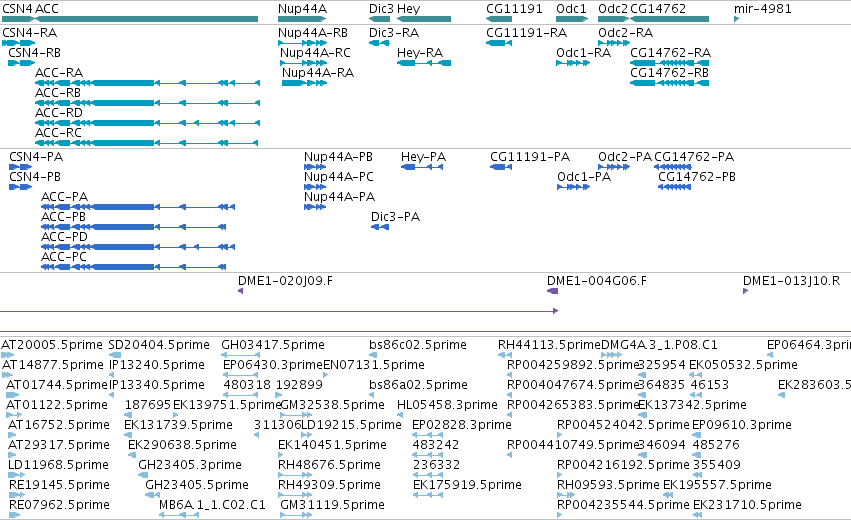851x520 pixels.
Task: Select the LD19215.5prime EST label
Action: (x=351, y=425)
